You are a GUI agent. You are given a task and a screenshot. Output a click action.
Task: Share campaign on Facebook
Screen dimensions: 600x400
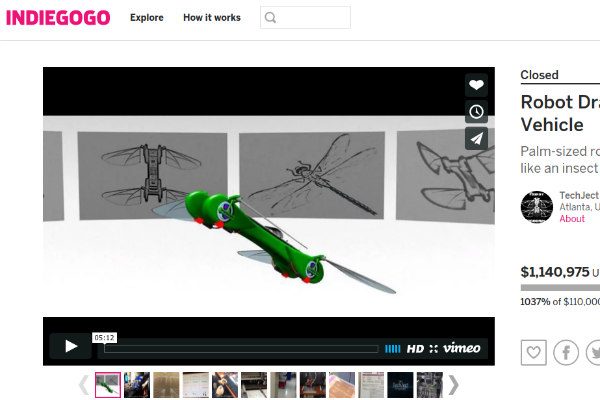pos(566,352)
